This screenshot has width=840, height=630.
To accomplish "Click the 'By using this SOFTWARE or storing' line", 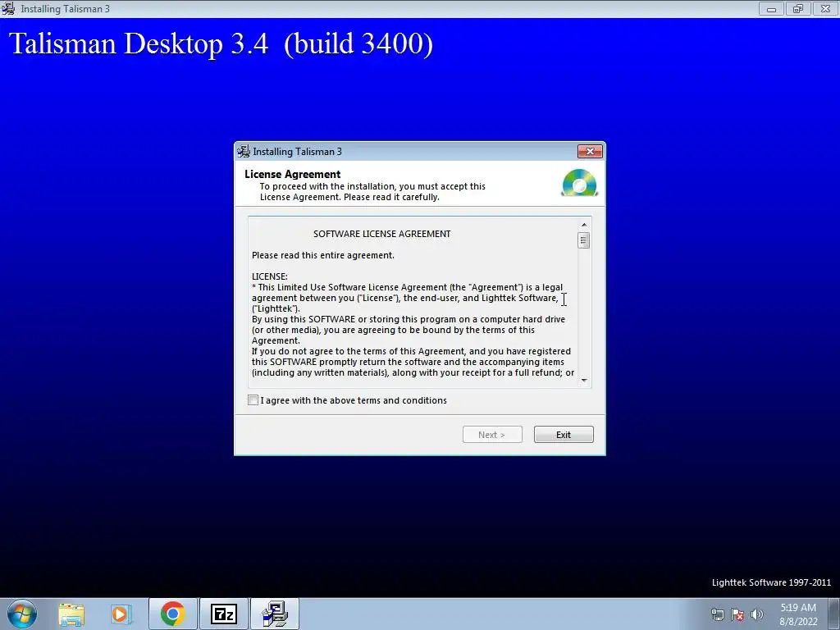I will pyautogui.click(x=409, y=319).
